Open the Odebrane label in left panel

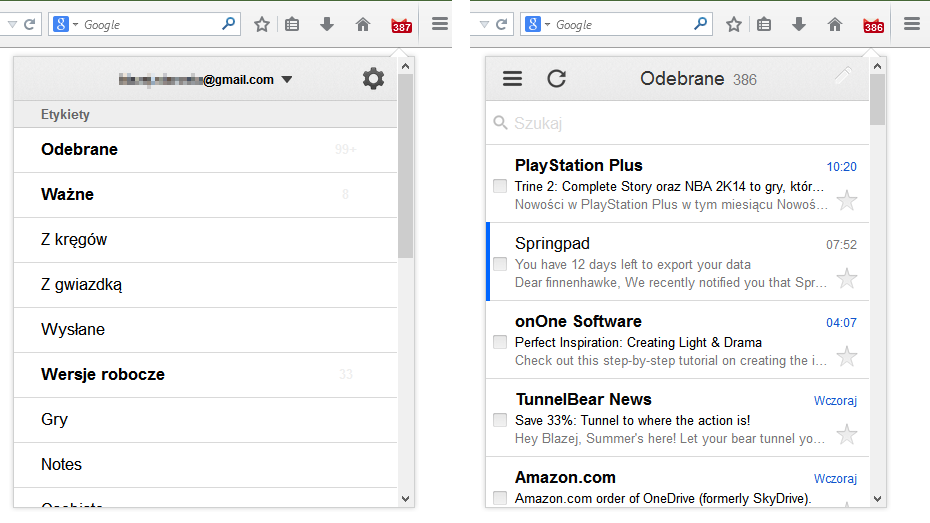[205, 150]
